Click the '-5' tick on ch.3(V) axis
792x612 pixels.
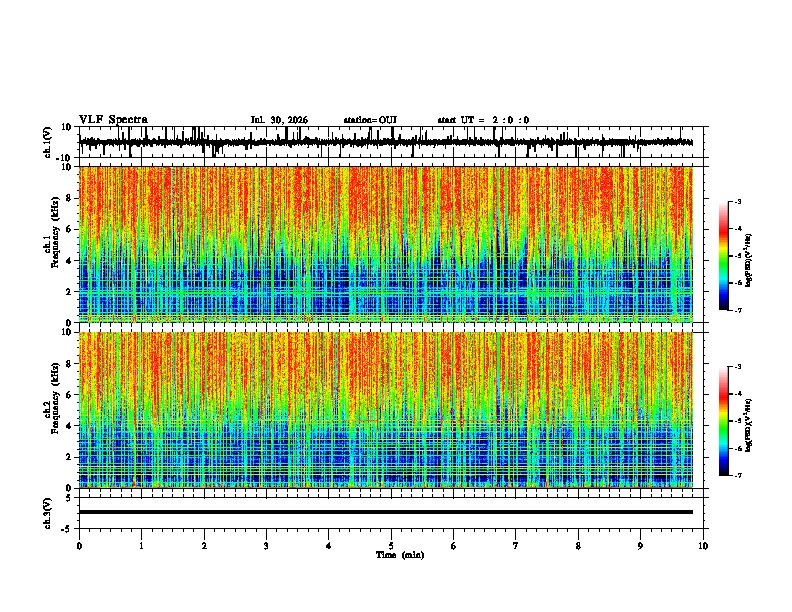pyautogui.click(x=67, y=529)
